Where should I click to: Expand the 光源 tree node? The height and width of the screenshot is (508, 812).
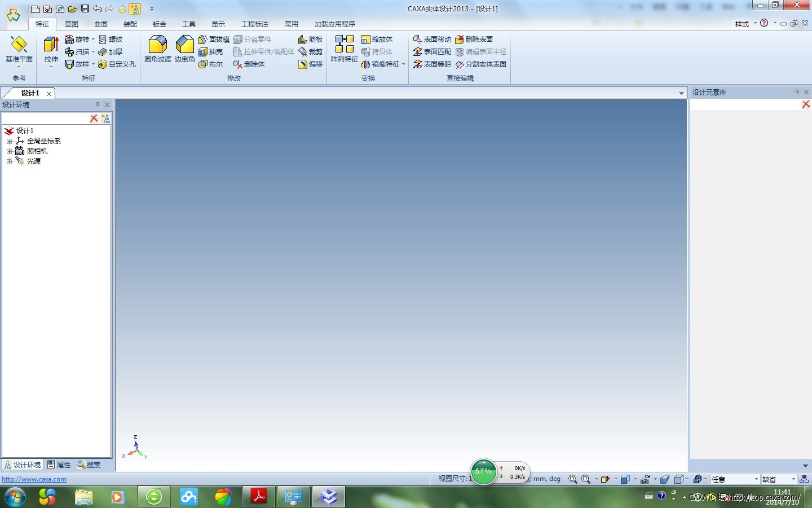point(9,161)
